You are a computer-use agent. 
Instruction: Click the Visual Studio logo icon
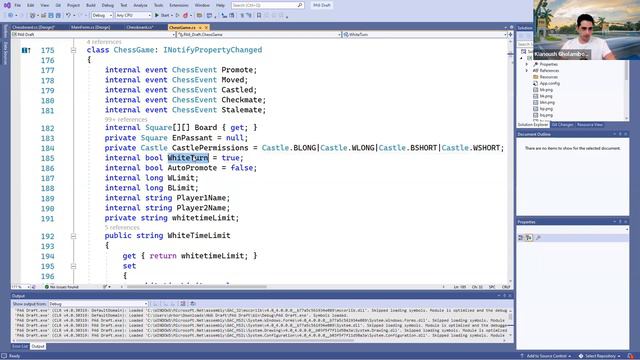pos(7,5)
